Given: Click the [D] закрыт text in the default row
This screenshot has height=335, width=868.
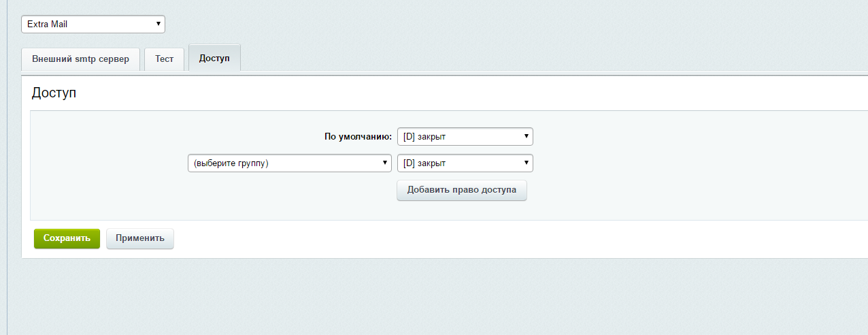Looking at the screenshot, I should click(424, 137).
